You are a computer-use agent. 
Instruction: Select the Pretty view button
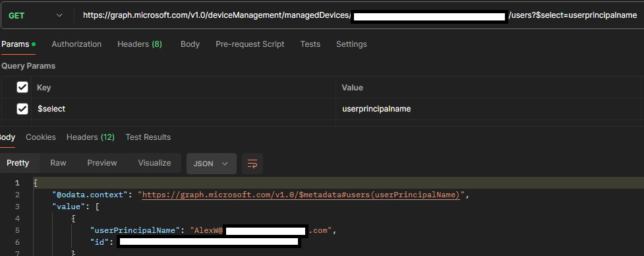point(18,163)
